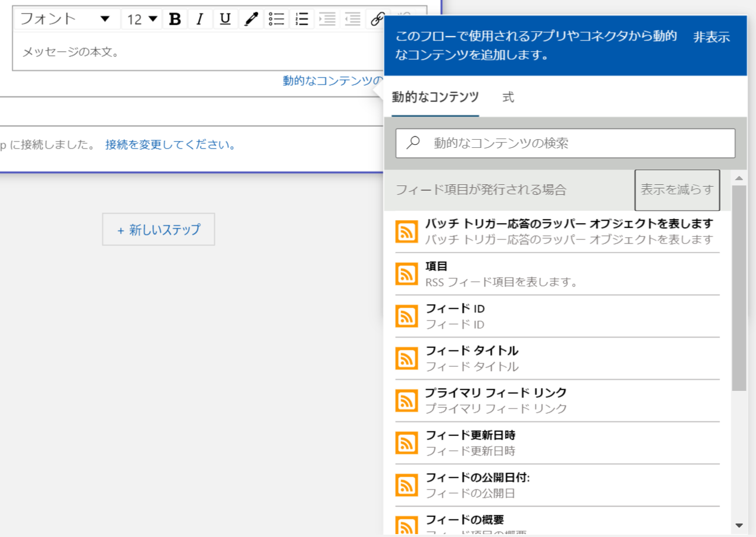Toggle italic formatting in message editor

click(200, 19)
